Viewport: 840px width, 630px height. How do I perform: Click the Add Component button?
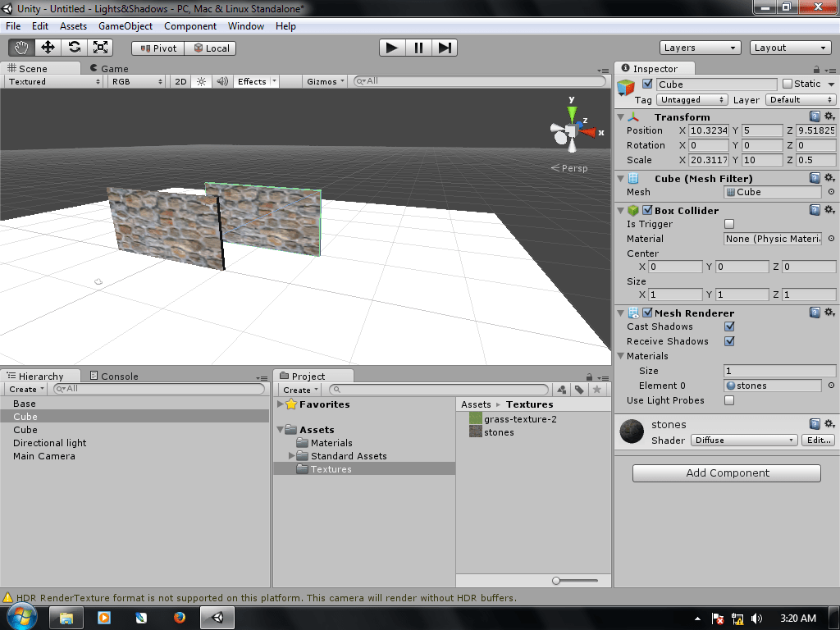pos(725,472)
